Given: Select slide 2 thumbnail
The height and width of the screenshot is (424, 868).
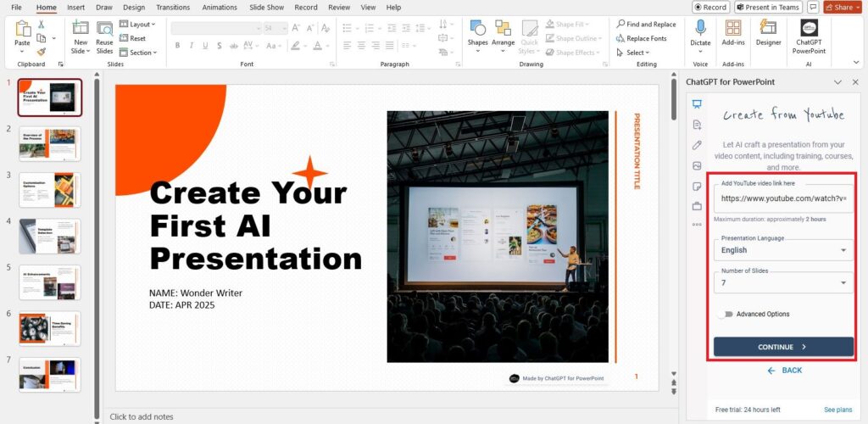Looking at the screenshot, I should click(x=50, y=144).
